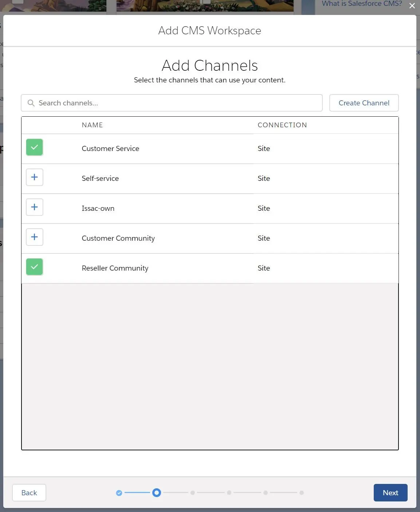Click the 'Add Channels' heading
This screenshot has height=512, width=420.
(x=210, y=66)
